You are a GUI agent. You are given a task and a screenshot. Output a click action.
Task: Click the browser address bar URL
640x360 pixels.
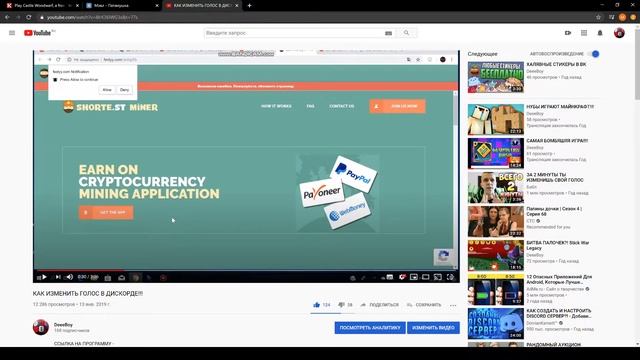[92, 17]
